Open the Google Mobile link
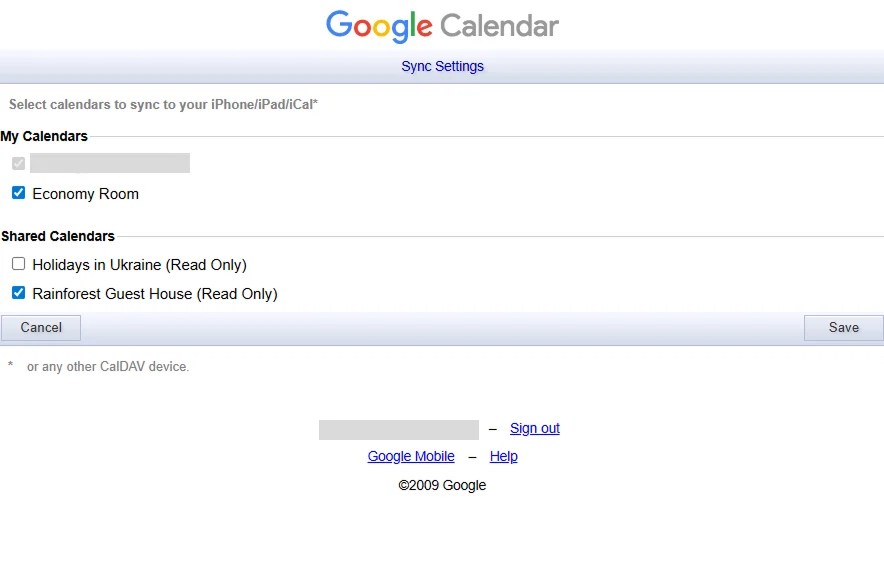The height and width of the screenshot is (574, 884). point(411,456)
